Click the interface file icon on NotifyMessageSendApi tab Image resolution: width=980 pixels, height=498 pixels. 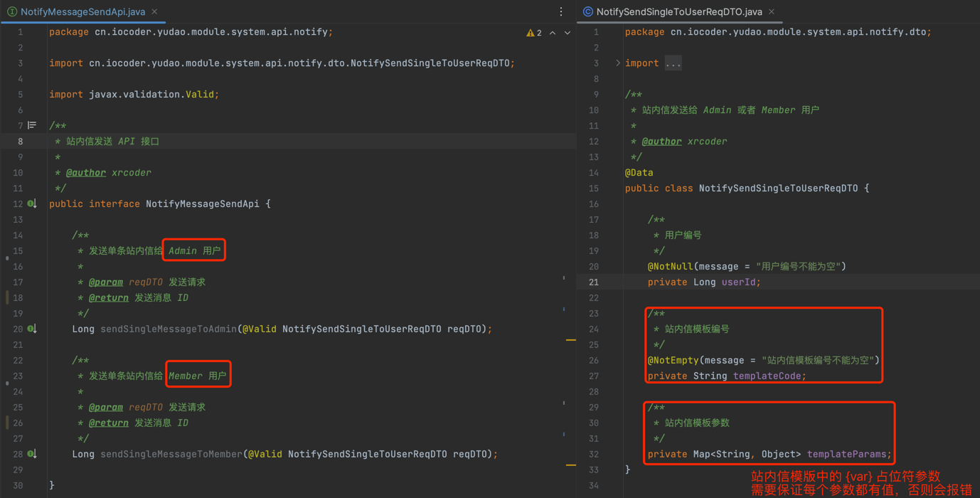click(x=12, y=12)
